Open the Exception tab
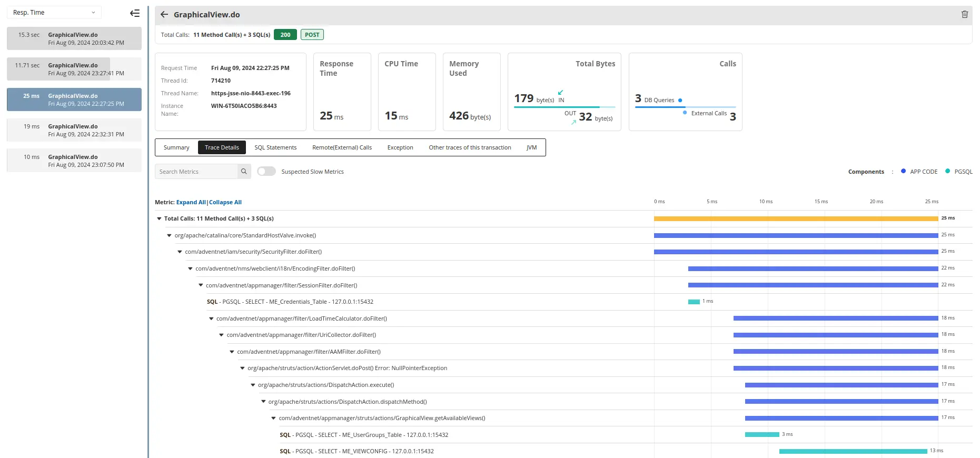Image resolution: width=980 pixels, height=458 pixels. point(400,147)
